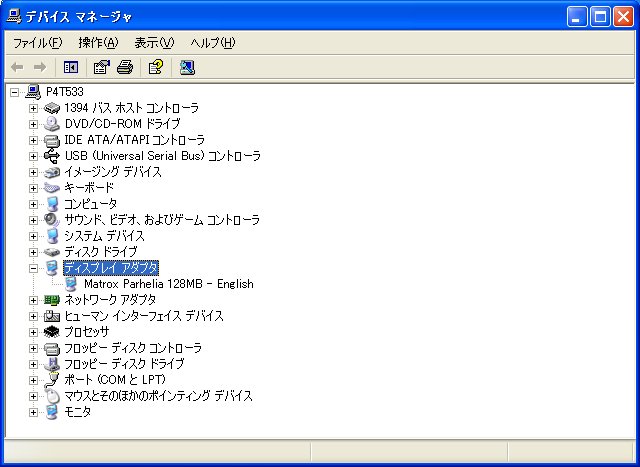Click the USB controller category icon
Screen dimensions: 640x467
[53, 156]
